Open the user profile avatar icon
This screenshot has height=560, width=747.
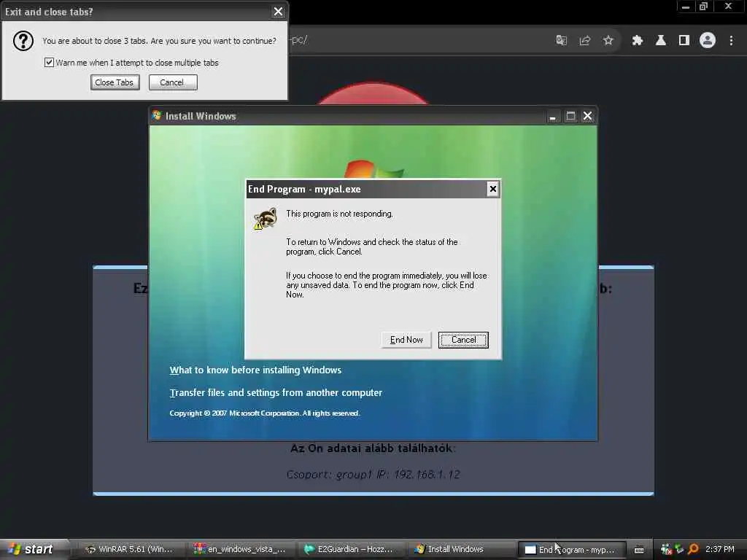click(x=708, y=41)
